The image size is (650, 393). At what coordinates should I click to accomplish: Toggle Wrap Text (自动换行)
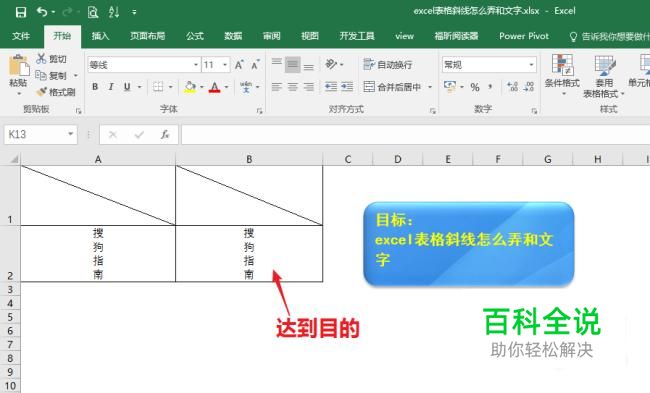pyautogui.click(x=388, y=65)
